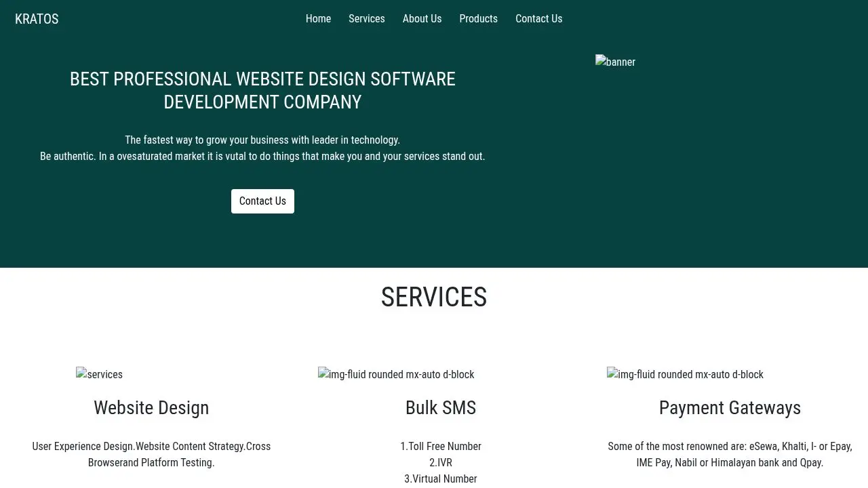
Task: Click the Website Design heading
Action: pyautogui.click(x=151, y=407)
